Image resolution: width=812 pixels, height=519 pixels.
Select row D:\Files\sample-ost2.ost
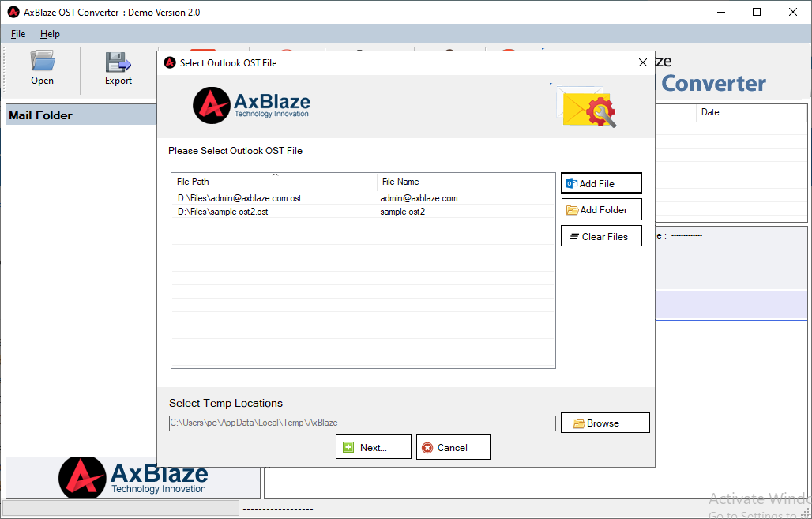click(363, 212)
